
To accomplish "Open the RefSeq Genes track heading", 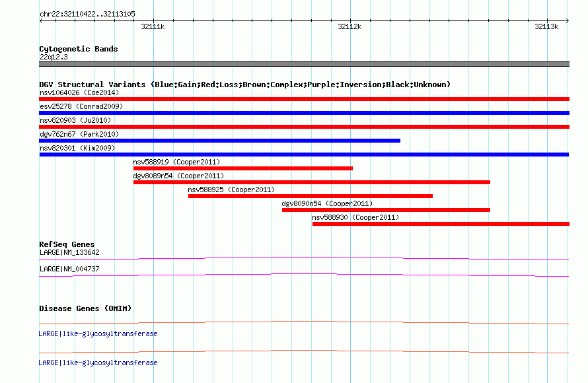I will click(x=67, y=244).
